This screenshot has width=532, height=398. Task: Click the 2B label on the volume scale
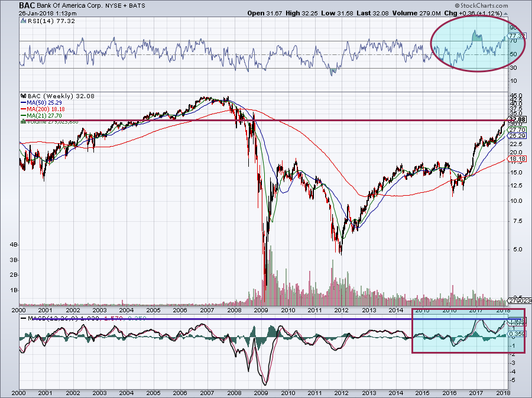(x=15, y=275)
